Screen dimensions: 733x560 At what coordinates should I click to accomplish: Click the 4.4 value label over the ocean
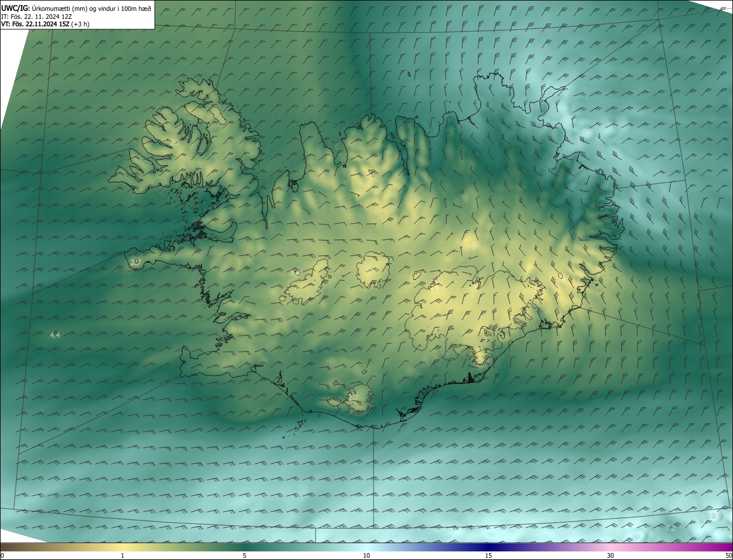click(x=55, y=335)
